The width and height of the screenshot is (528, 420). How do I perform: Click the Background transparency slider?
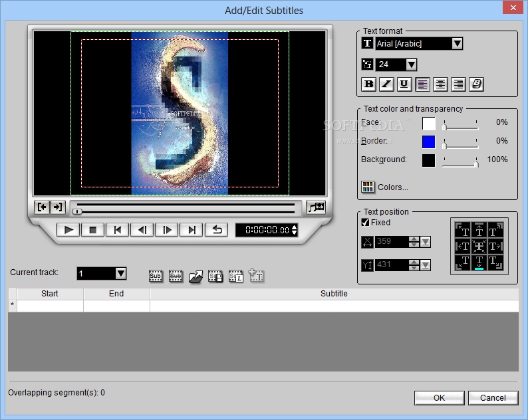pos(460,162)
